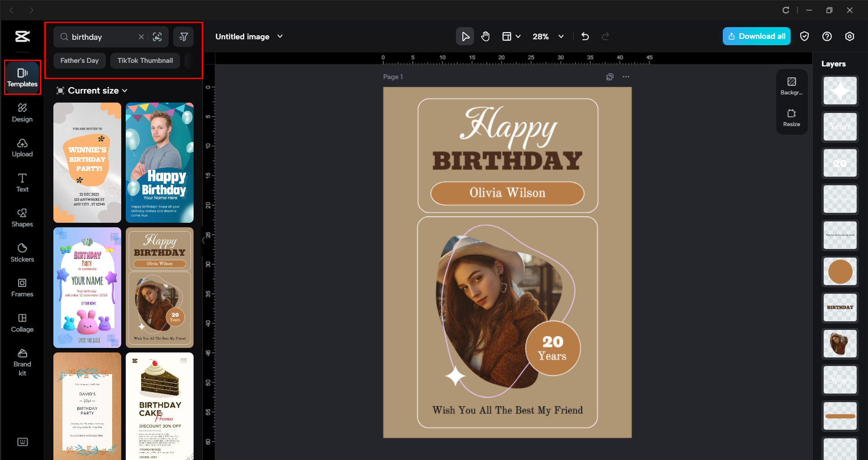Open the Templates panel
The image size is (868, 460).
pos(22,77)
